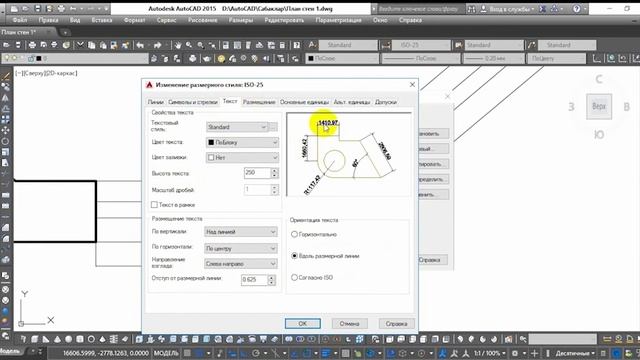Open the 'Параметризация' menu

(338, 20)
